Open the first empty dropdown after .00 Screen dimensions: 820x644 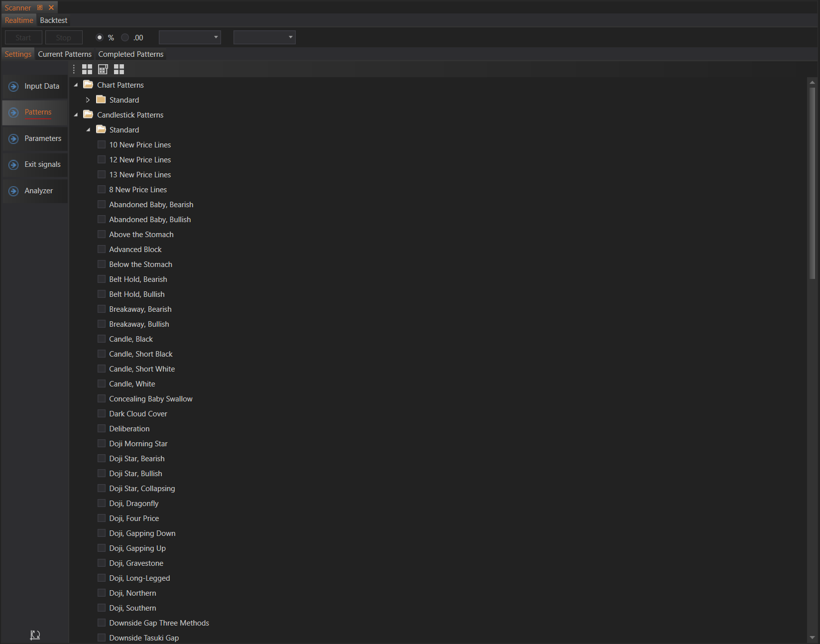(x=190, y=37)
